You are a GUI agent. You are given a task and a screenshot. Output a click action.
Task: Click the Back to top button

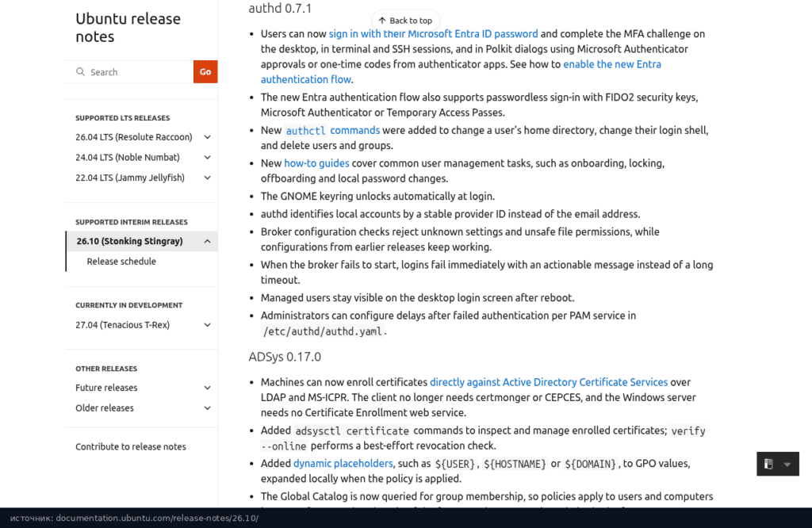click(405, 21)
